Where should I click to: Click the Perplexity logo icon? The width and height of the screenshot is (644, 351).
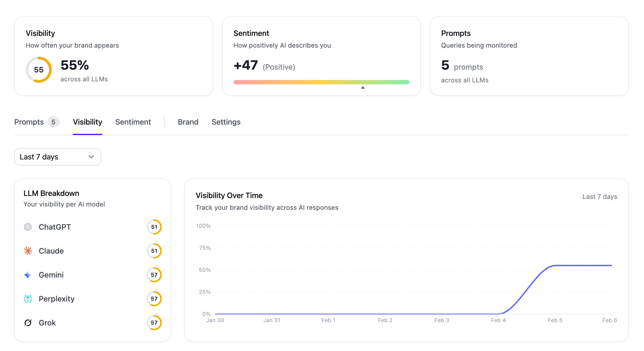point(28,299)
